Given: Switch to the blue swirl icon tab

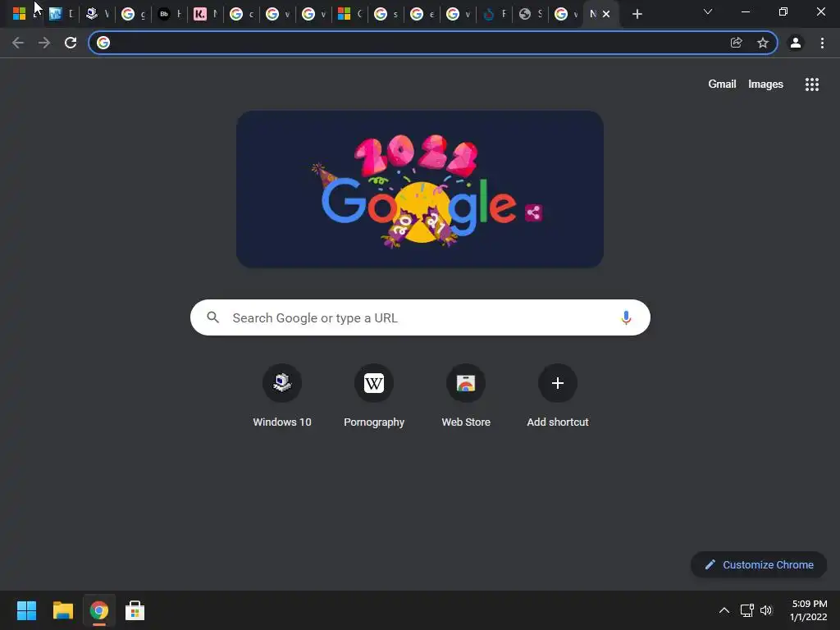Looking at the screenshot, I should [x=494, y=14].
